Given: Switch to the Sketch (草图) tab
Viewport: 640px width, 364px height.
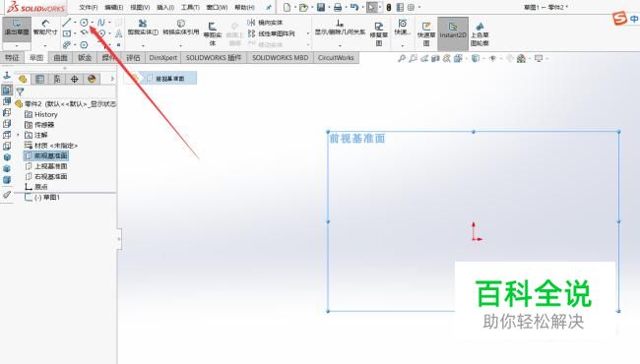Looking at the screenshot, I should tap(36, 58).
